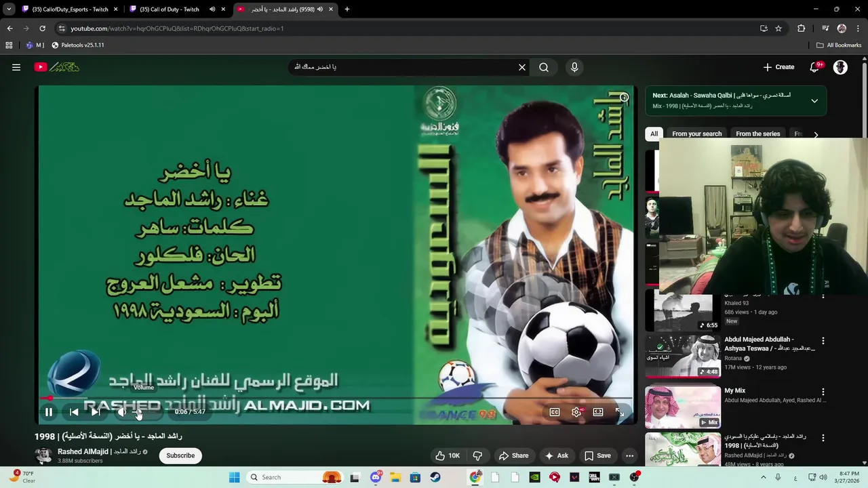Open options for Abdul Majeed Abdullah video
Image resolution: width=868 pixels, height=488 pixels.
[x=823, y=341]
